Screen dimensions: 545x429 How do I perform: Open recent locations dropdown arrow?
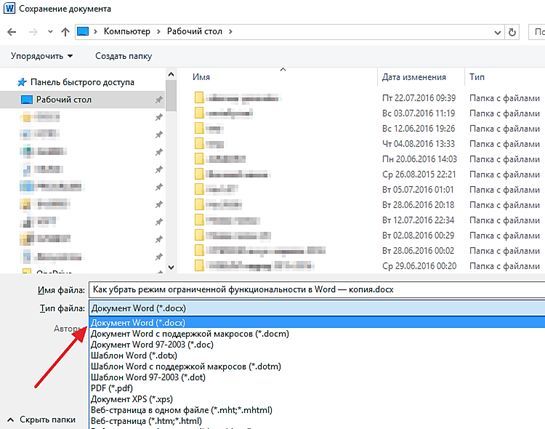click(x=50, y=32)
